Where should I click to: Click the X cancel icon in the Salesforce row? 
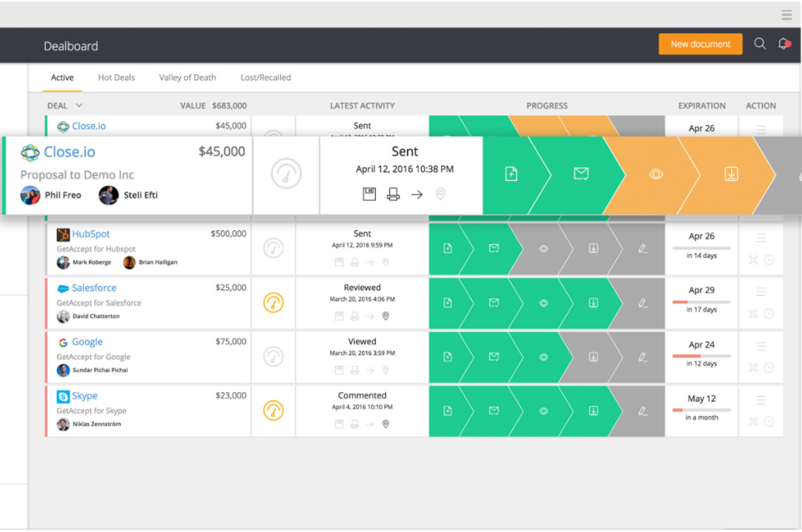pyautogui.click(x=753, y=314)
